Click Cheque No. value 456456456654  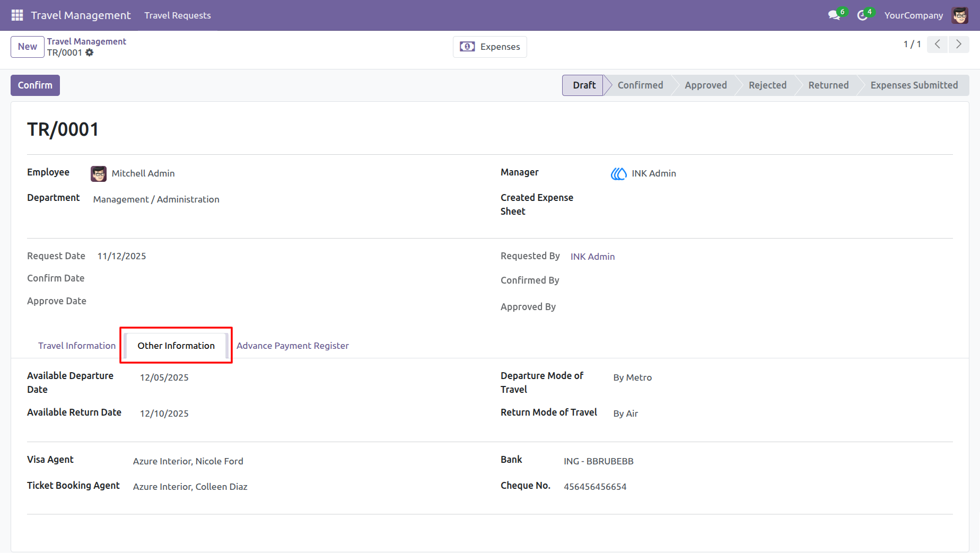(x=595, y=487)
